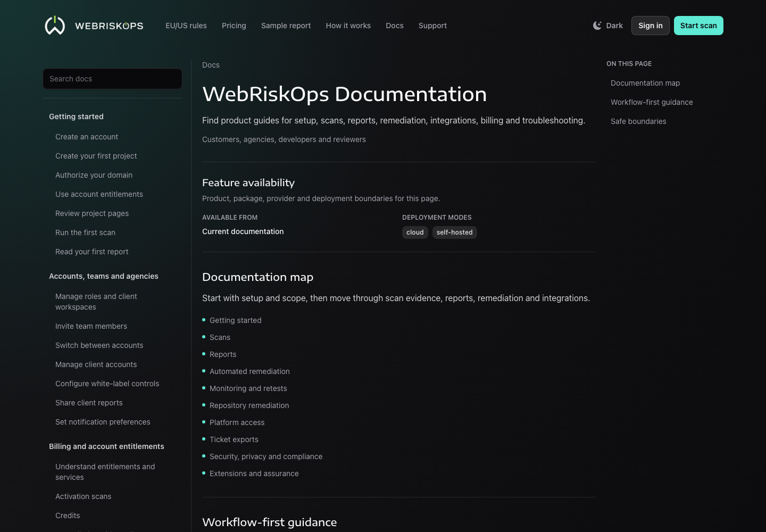Click the WEBRISKOPS wordmark
The width and height of the screenshot is (766, 532).
pyautogui.click(x=109, y=26)
